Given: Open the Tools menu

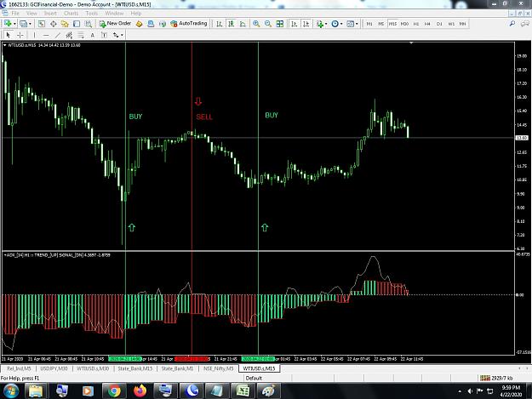Looking at the screenshot, I should point(92,14).
